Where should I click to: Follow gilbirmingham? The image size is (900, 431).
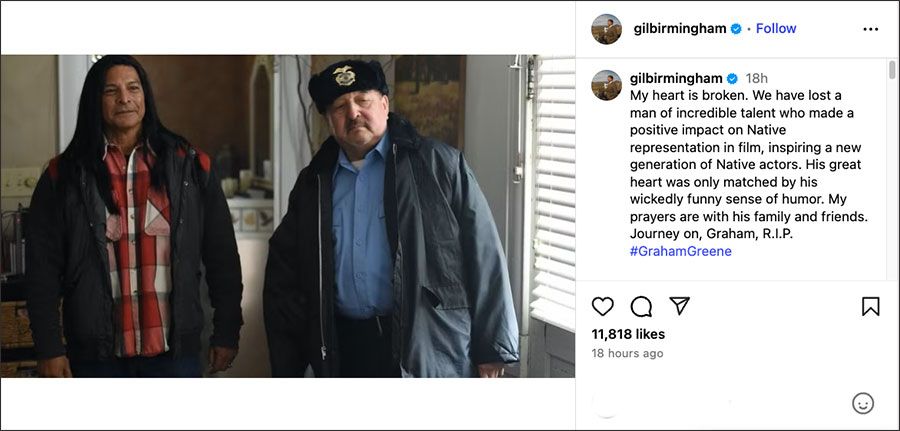pos(776,29)
